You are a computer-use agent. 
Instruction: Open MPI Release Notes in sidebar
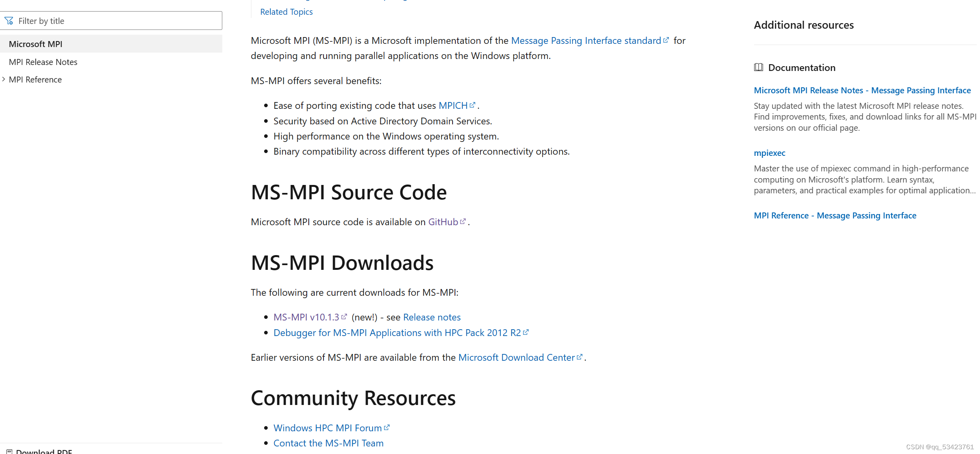(43, 62)
